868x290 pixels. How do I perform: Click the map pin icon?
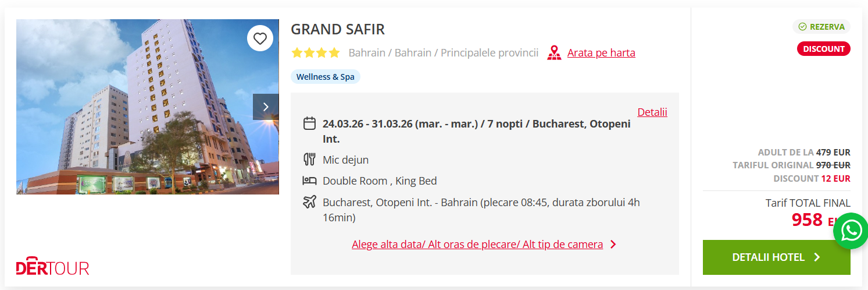[x=554, y=53]
